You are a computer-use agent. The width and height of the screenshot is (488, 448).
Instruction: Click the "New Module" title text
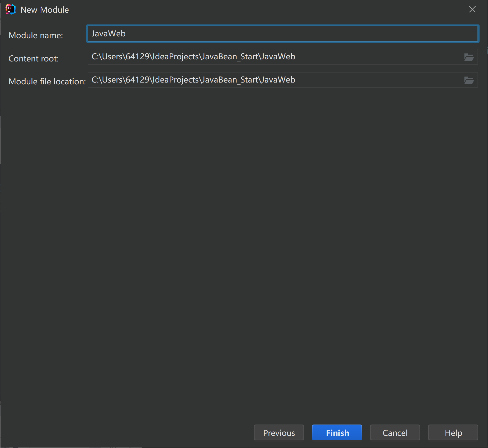(x=45, y=10)
